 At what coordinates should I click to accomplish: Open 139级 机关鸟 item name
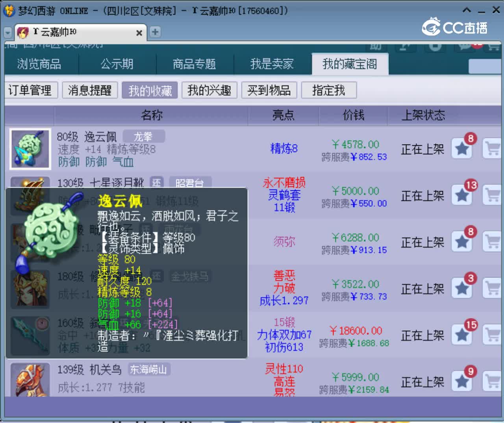pos(89,369)
